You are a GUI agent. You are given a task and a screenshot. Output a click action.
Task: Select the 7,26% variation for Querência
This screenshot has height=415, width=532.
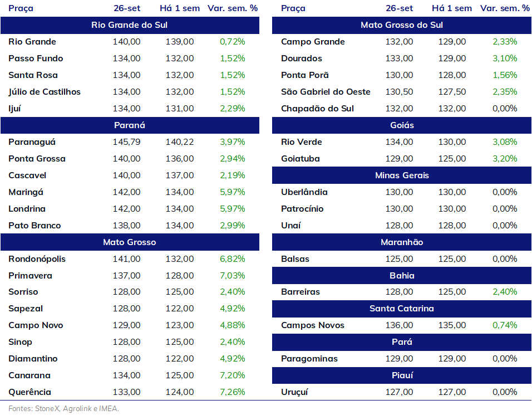click(233, 392)
